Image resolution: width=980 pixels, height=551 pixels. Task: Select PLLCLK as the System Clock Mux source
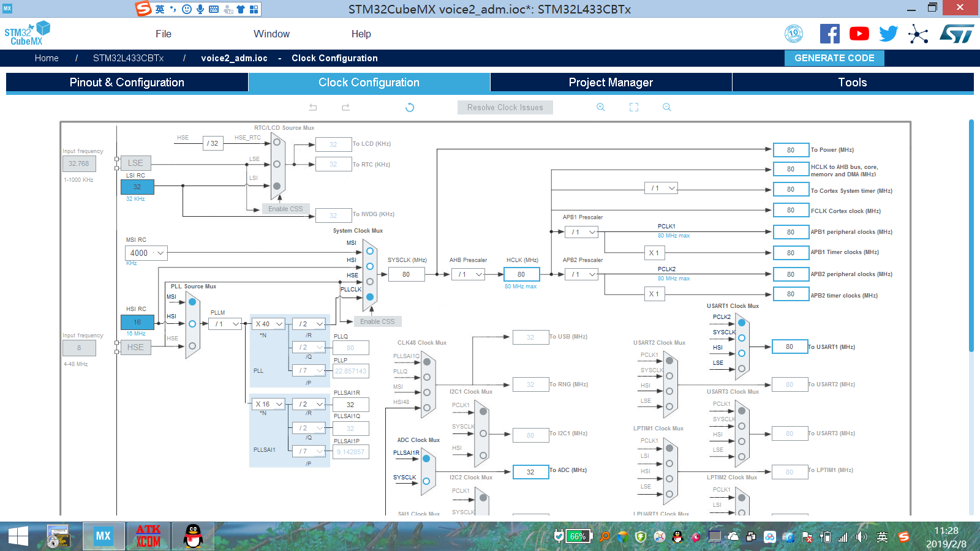[370, 297]
